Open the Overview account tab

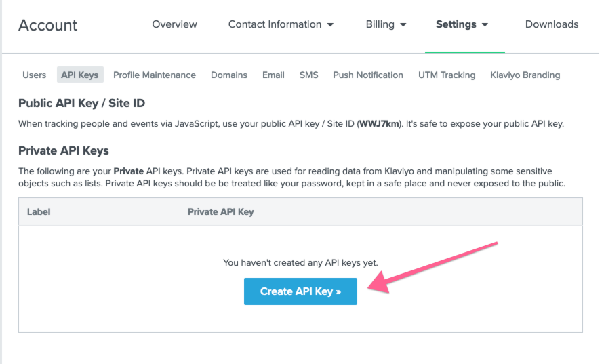point(174,24)
